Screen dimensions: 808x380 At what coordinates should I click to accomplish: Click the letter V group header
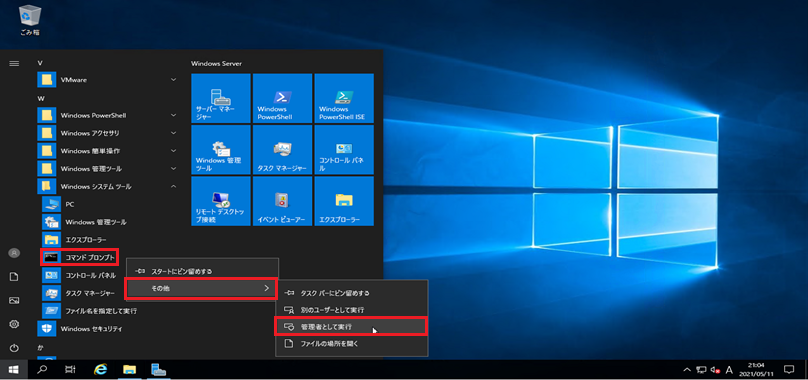click(40, 63)
